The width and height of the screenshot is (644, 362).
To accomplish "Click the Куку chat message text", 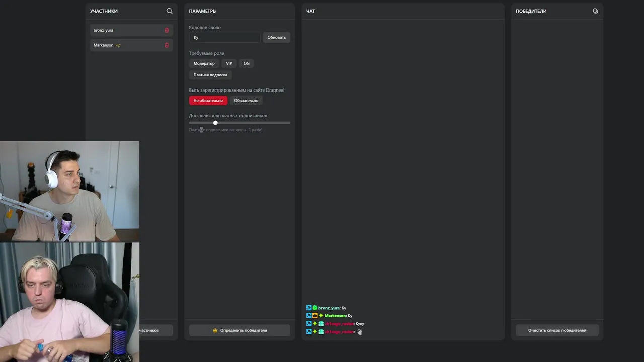I will pos(360,324).
